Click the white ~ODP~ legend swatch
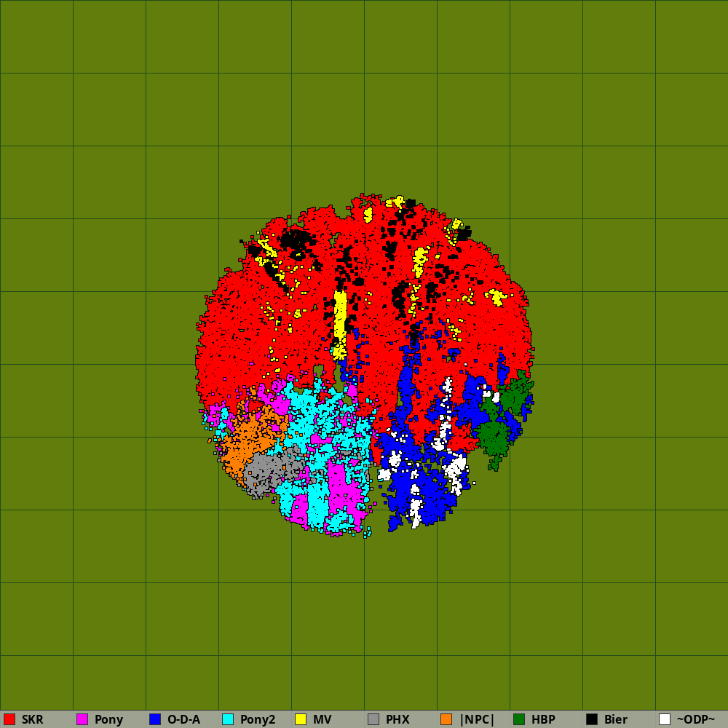The height and width of the screenshot is (728, 728). (665, 719)
